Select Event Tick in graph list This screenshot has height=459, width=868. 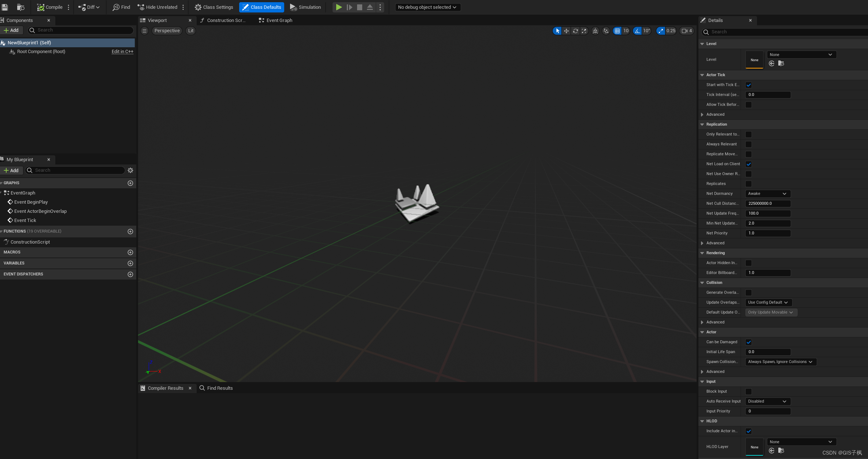(x=25, y=221)
